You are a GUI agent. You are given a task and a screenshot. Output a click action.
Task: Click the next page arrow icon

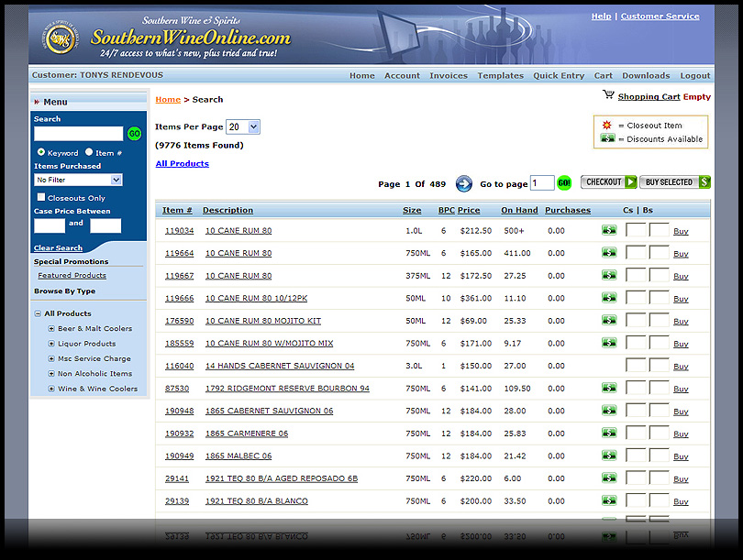pos(463,183)
